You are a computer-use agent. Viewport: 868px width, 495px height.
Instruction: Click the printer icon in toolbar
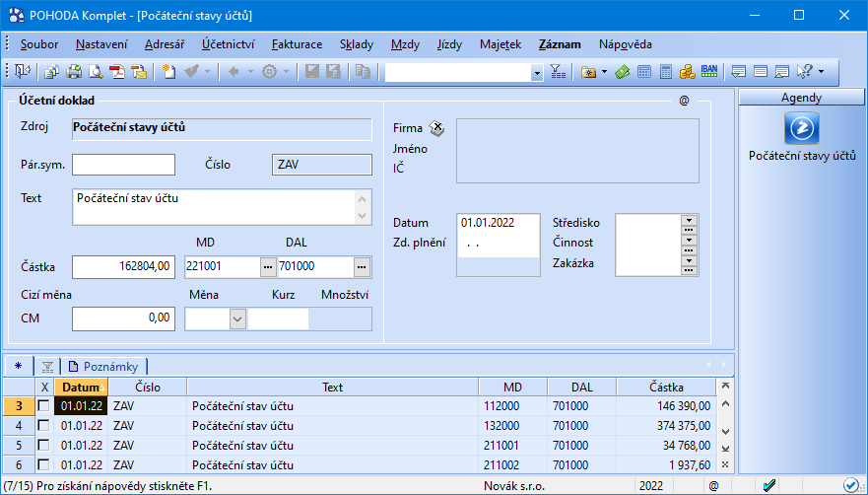pos(74,72)
